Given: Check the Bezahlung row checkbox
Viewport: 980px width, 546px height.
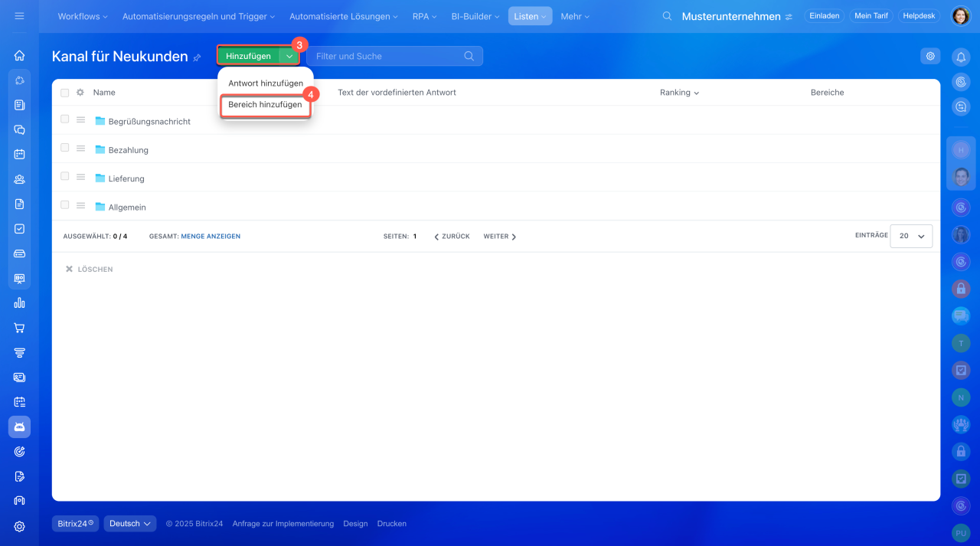Looking at the screenshot, I should [65, 147].
